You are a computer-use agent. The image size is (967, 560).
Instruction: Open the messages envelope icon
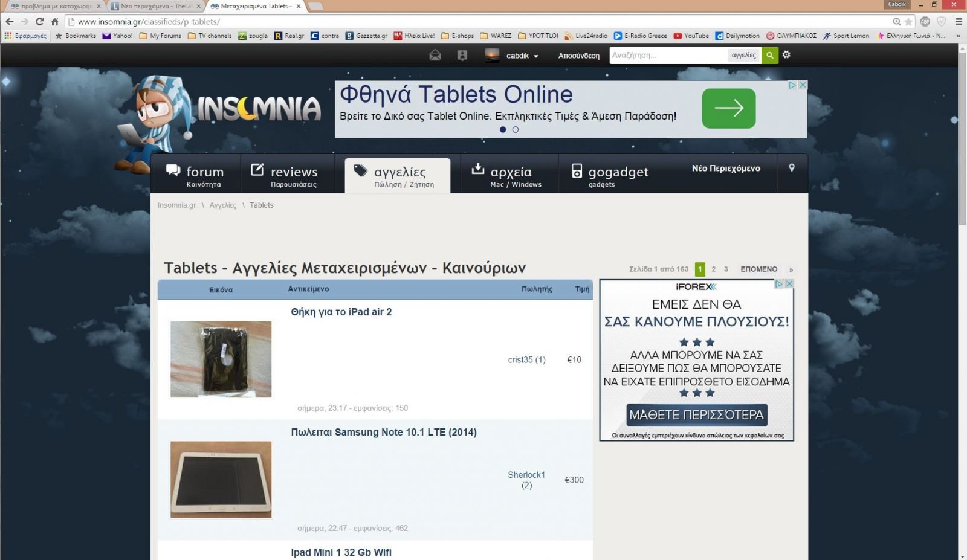tap(435, 55)
